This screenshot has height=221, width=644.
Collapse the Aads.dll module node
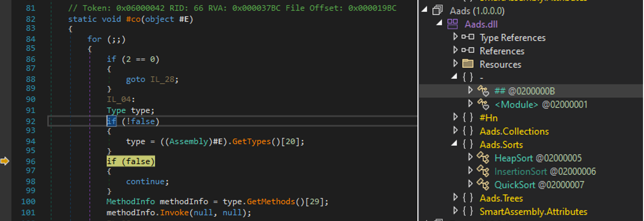point(439,24)
